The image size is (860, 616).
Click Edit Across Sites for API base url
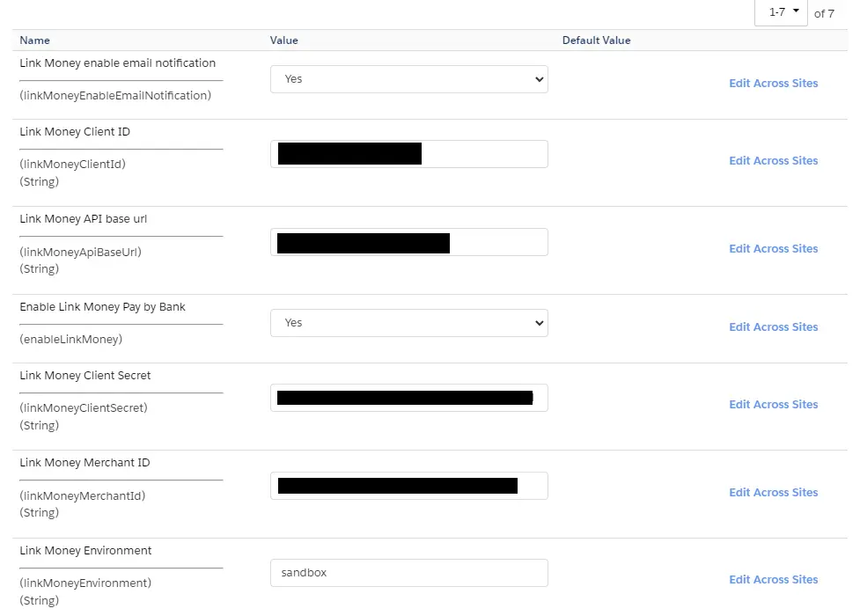coord(774,249)
